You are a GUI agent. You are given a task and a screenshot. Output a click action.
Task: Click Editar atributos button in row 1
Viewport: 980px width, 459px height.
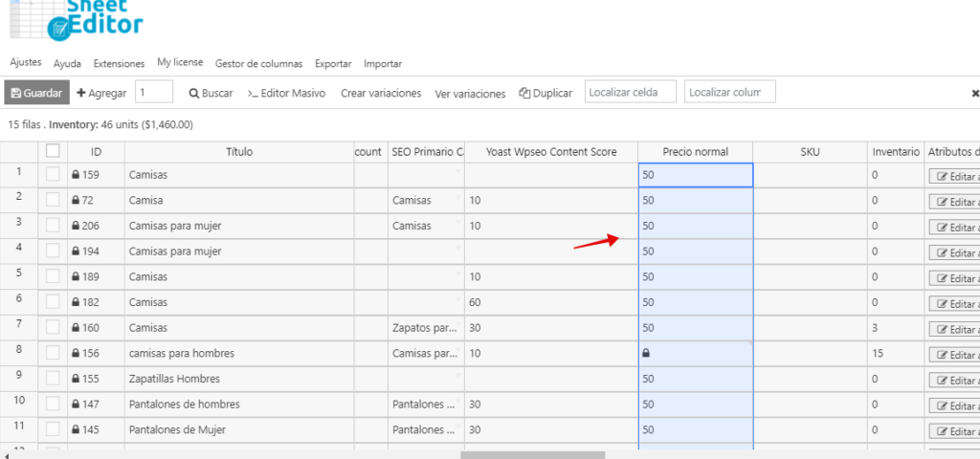pyautogui.click(x=954, y=177)
